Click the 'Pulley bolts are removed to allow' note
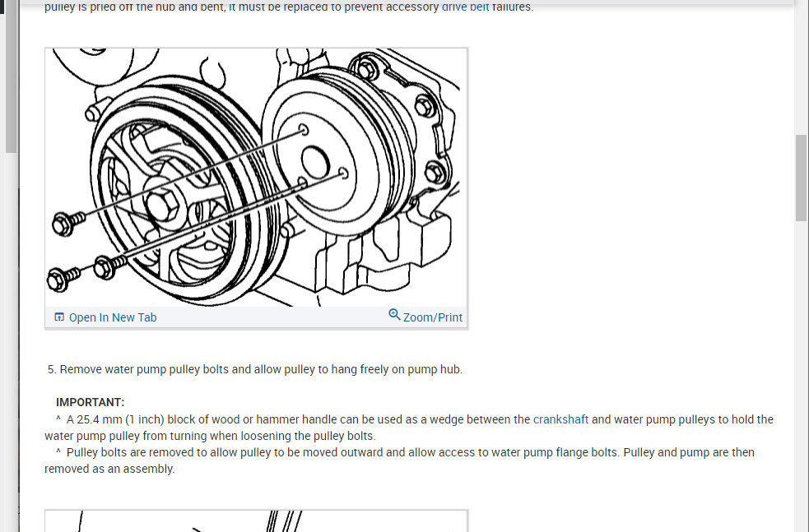 tap(399, 460)
